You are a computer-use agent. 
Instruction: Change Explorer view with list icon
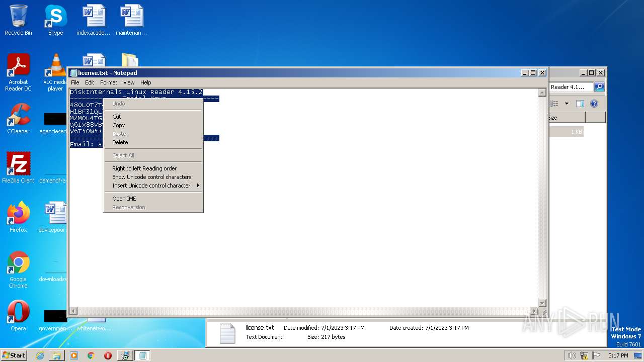click(554, 104)
